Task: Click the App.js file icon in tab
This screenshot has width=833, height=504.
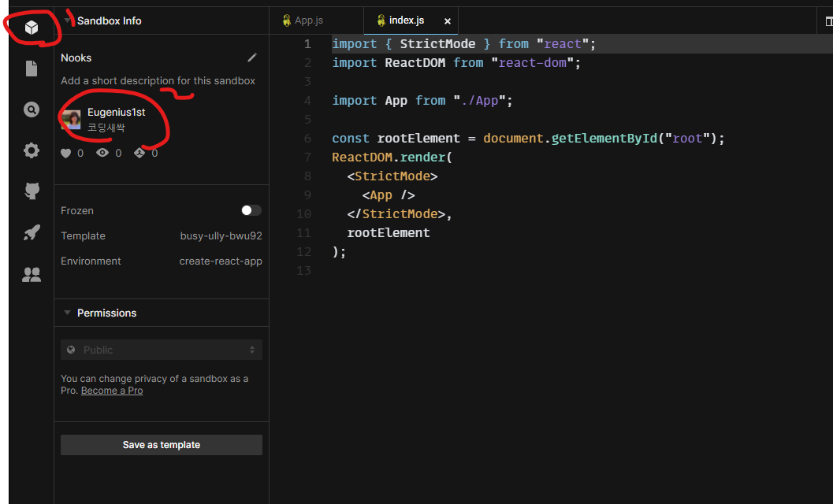Action: pyautogui.click(x=286, y=20)
